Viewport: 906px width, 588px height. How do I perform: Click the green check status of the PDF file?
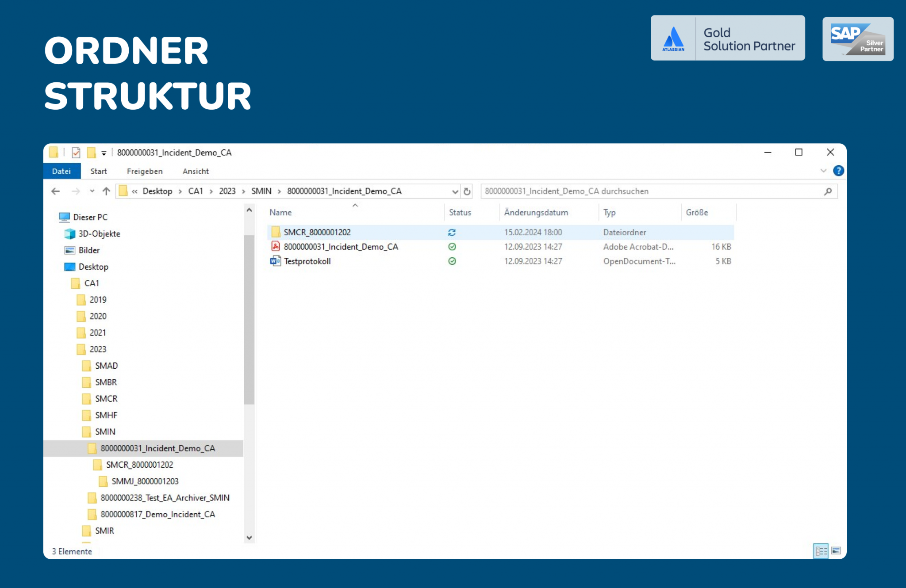[452, 247]
